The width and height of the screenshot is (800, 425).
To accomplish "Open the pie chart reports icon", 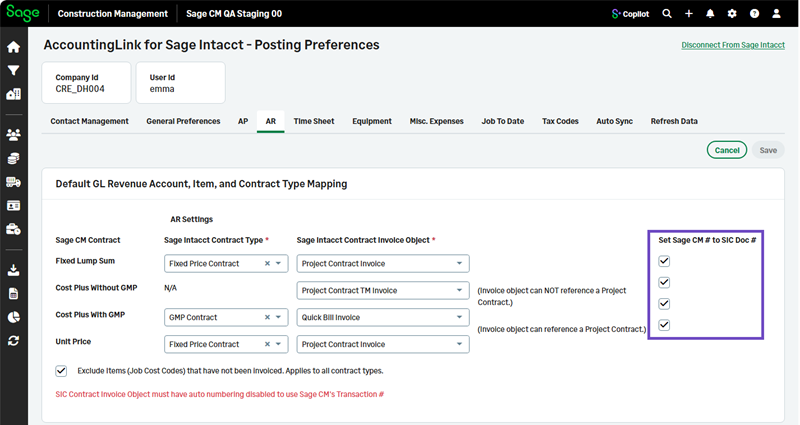I will (13, 317).
